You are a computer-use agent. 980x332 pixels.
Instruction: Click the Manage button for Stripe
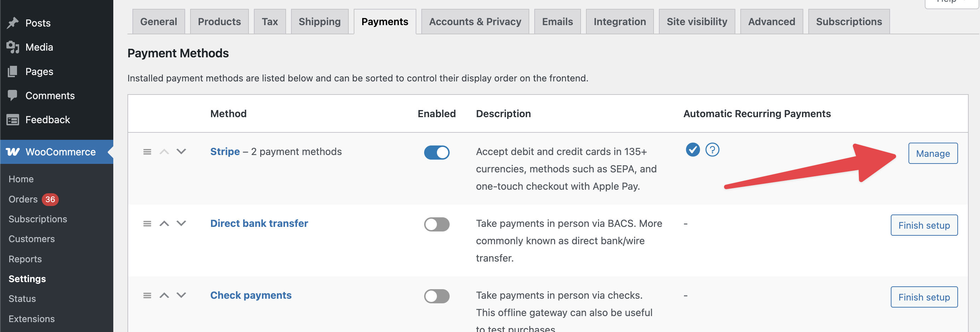point(933,153)
